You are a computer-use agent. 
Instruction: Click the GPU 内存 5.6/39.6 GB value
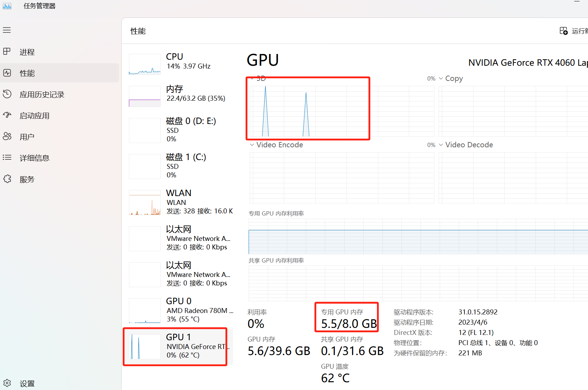point(279,351)
